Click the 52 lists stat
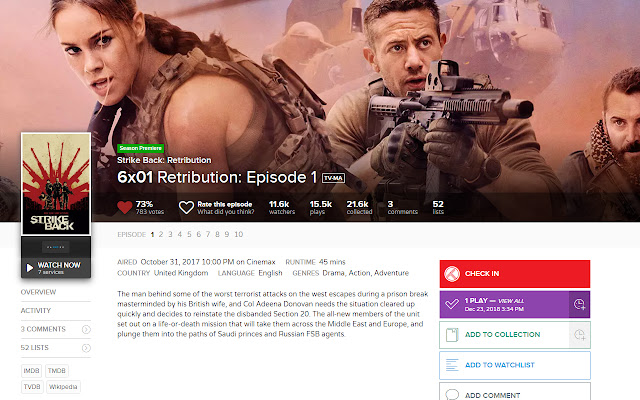Screen dimensions: 640x400 pyautogui.click(x=438, y=207)
